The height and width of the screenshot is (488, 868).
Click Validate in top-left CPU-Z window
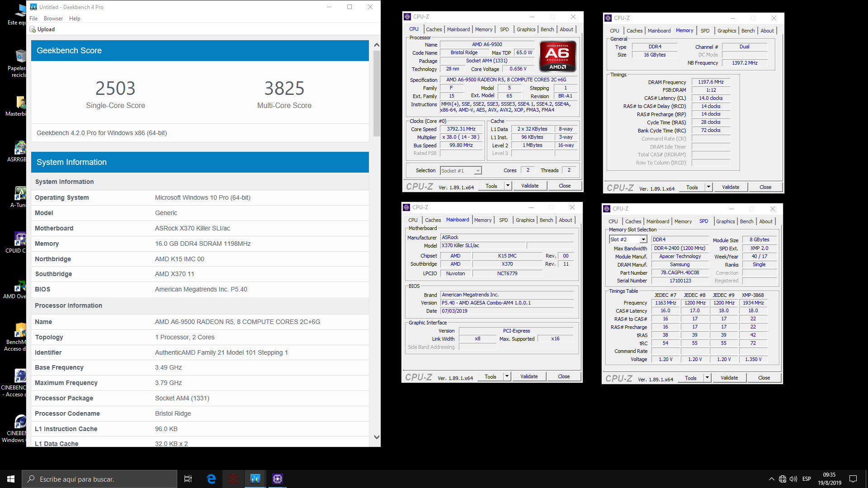pos(530,186)
